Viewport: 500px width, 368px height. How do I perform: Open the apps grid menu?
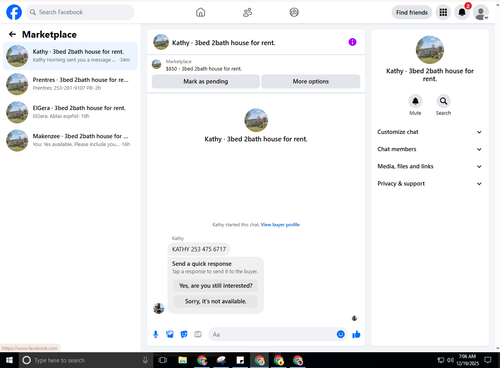[443, 12]
